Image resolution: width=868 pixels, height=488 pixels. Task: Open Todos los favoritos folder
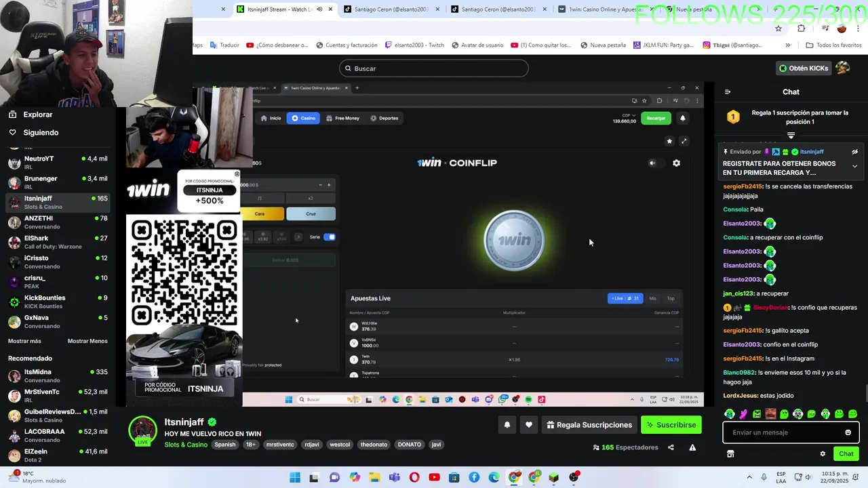(833, 45)
